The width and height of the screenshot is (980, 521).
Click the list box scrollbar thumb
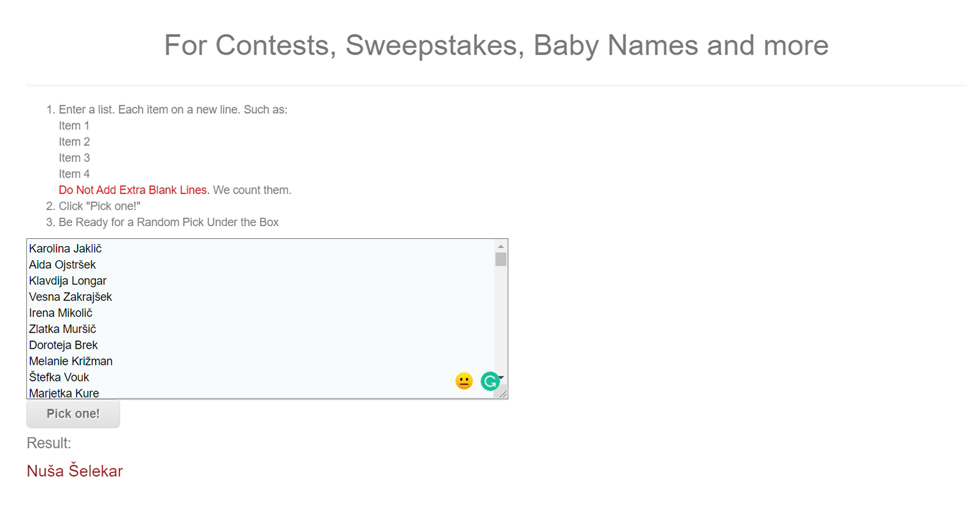pos(501,259)
